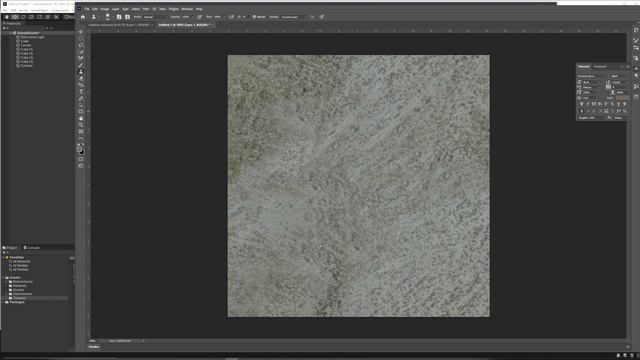Select Unity Hand view tool
The image size is (640, 360).
coord(7,17)
